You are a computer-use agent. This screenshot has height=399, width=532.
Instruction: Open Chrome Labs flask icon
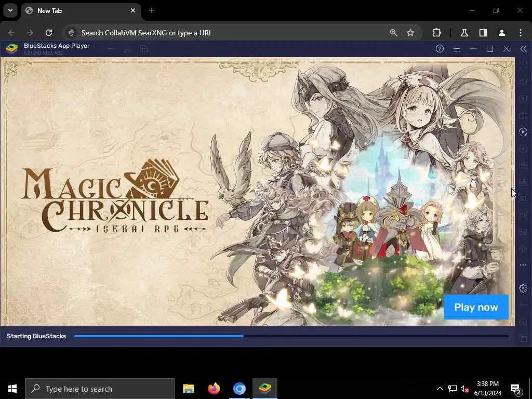[x=464, y=33]
